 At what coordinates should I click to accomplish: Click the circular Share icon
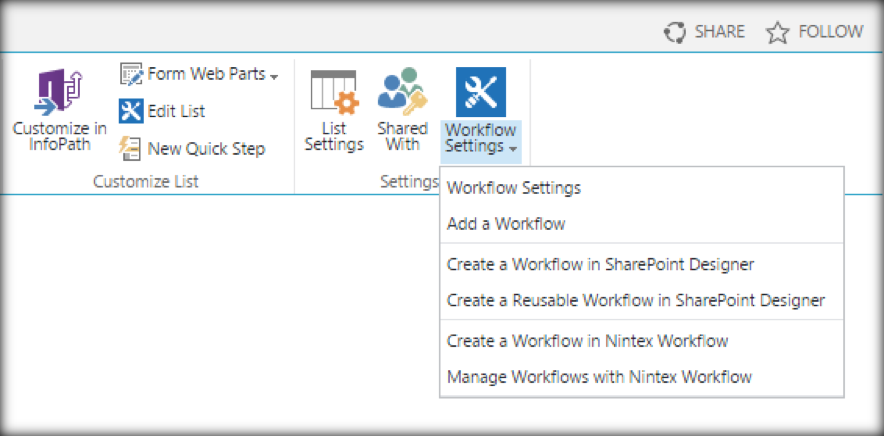point(675,32)
